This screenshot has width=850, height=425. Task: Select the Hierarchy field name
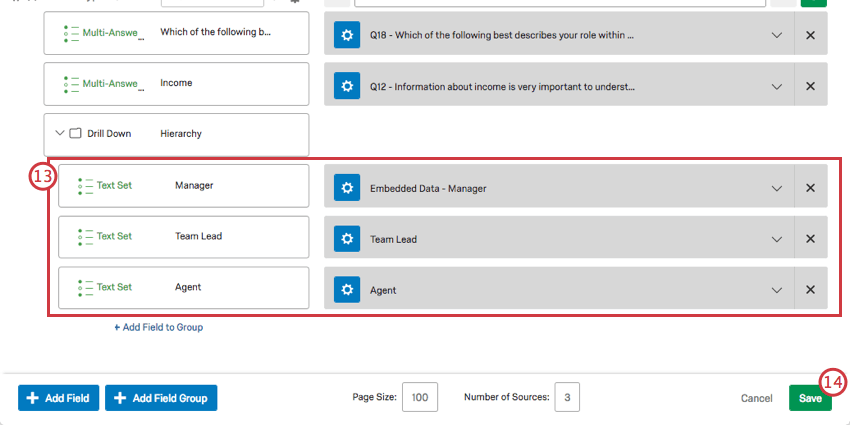(x=181, y=134)
